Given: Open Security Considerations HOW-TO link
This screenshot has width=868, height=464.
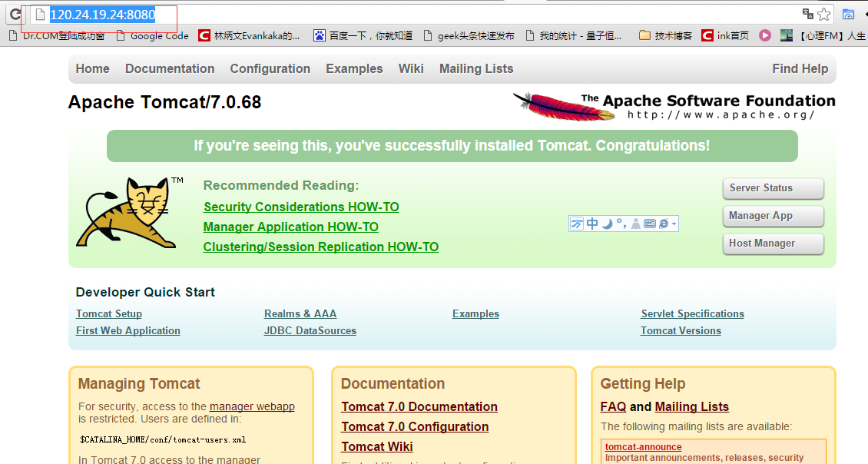Looking at the screenshot, I should coord(301,207).
